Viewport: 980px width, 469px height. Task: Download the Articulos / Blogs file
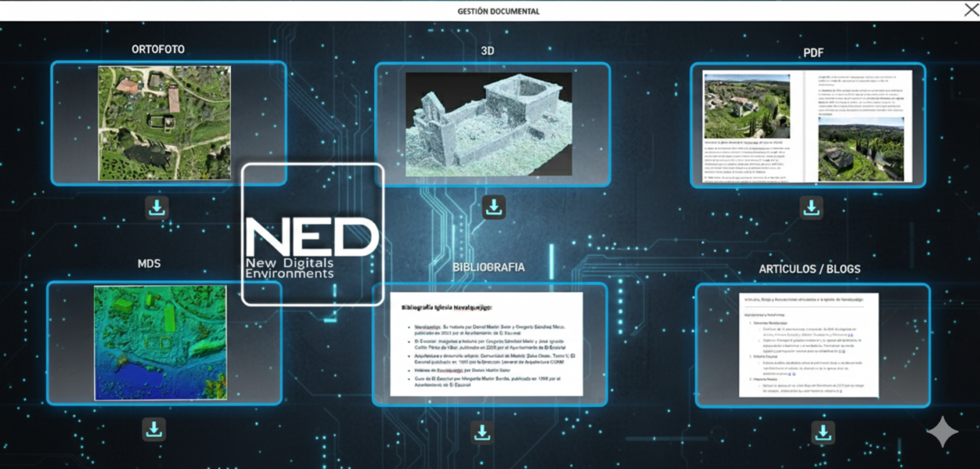tap(823, 431)
